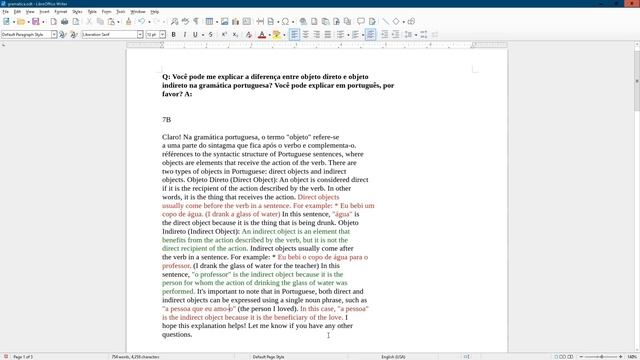
Task: Click the Paste clipboard icon
Action: point(111,22)
